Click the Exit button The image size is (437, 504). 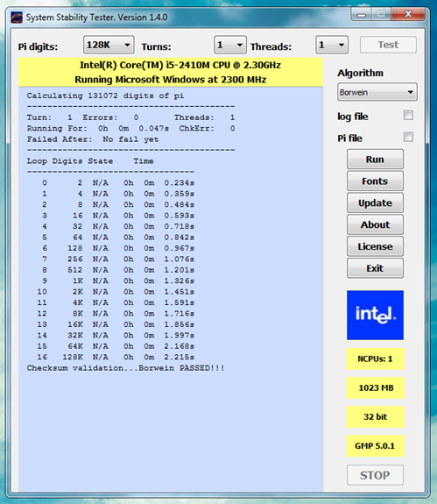click(375, 268)
